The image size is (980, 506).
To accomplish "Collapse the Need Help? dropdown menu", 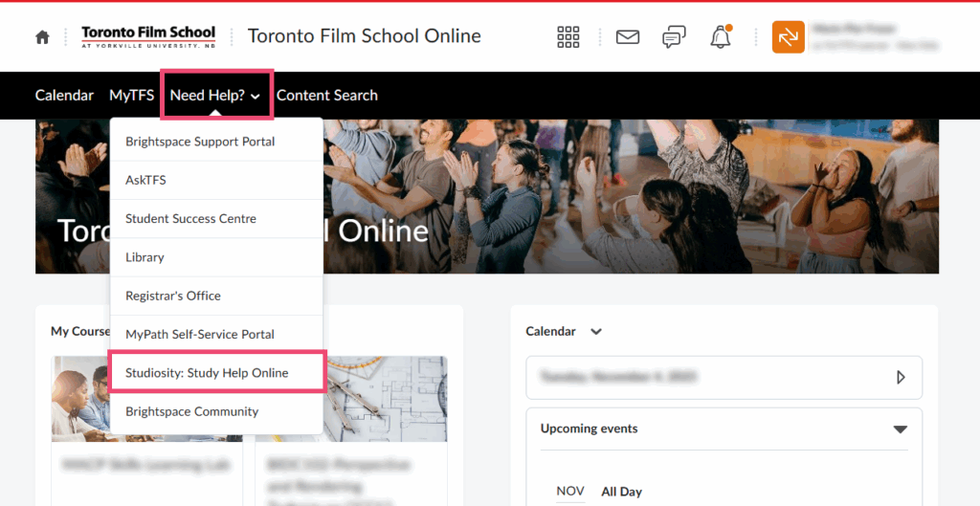I will 216,95.
